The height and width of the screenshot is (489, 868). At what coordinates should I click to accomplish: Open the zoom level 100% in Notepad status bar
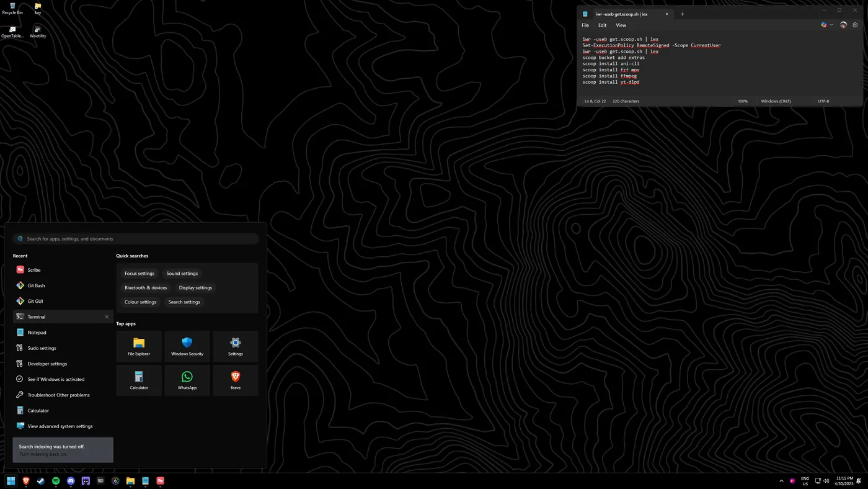[743, 101]
